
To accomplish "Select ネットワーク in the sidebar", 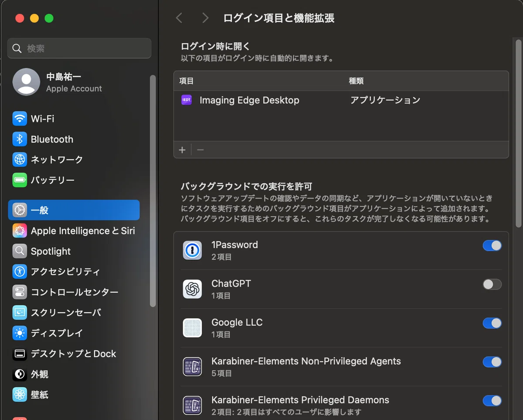I will click(74, 160).
